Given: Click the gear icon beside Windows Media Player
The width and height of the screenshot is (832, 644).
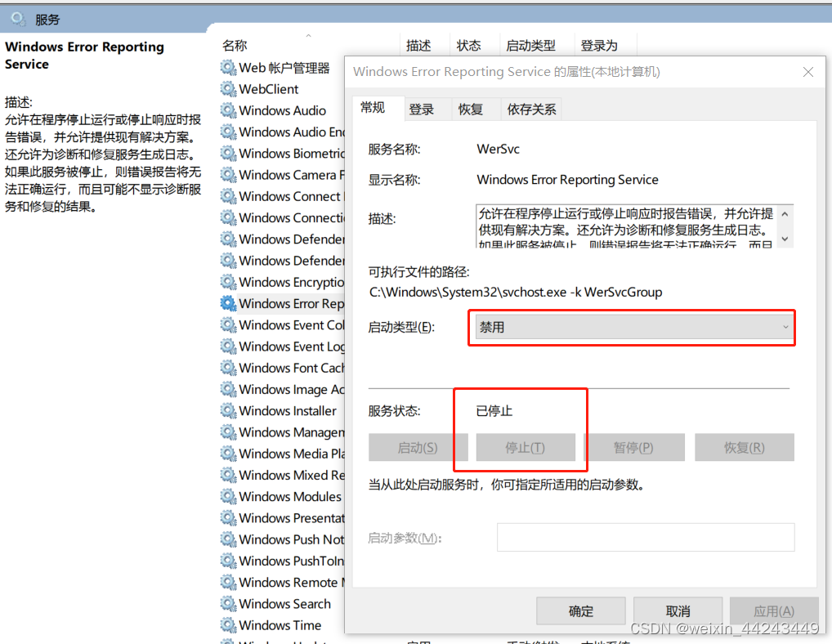Looking at the screenshot, I should click(x=228, y=454).
